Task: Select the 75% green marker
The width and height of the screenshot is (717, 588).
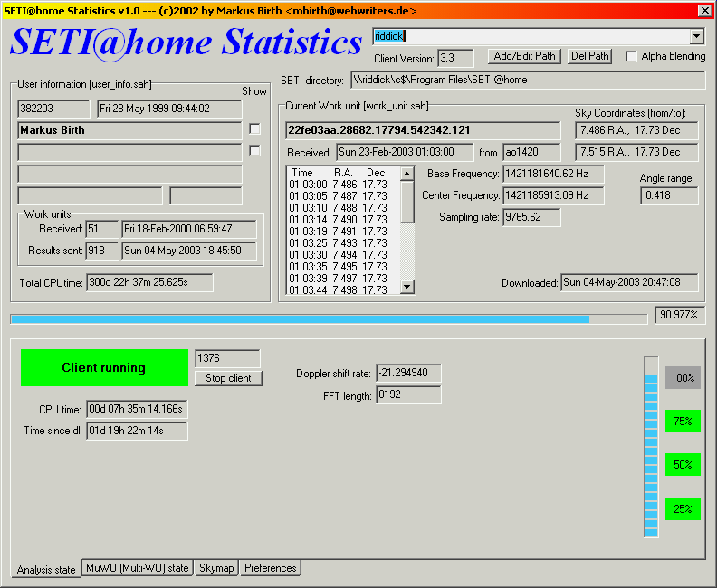Action: pyautogui.click(x=683, y=421)
